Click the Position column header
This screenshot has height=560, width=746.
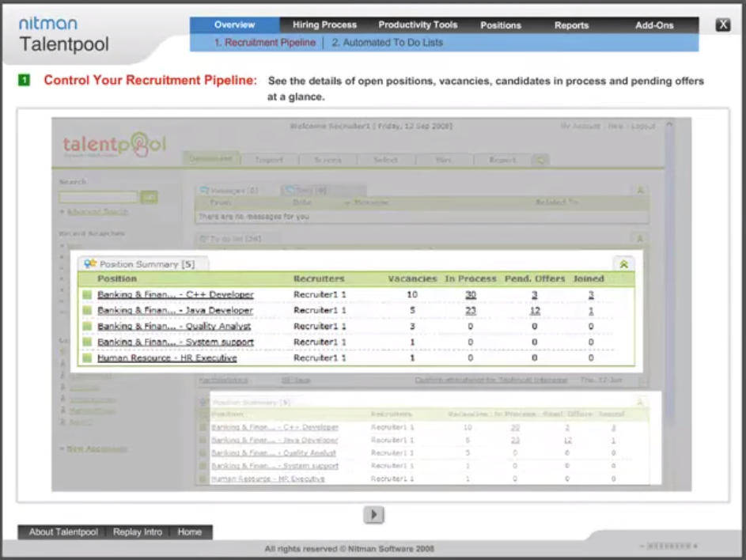pos(116,278)
